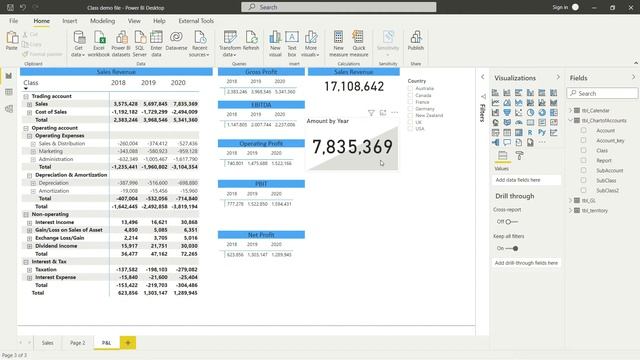Toggle Cross-report drill through switch
640x360 pixels.
click(511, 222)
